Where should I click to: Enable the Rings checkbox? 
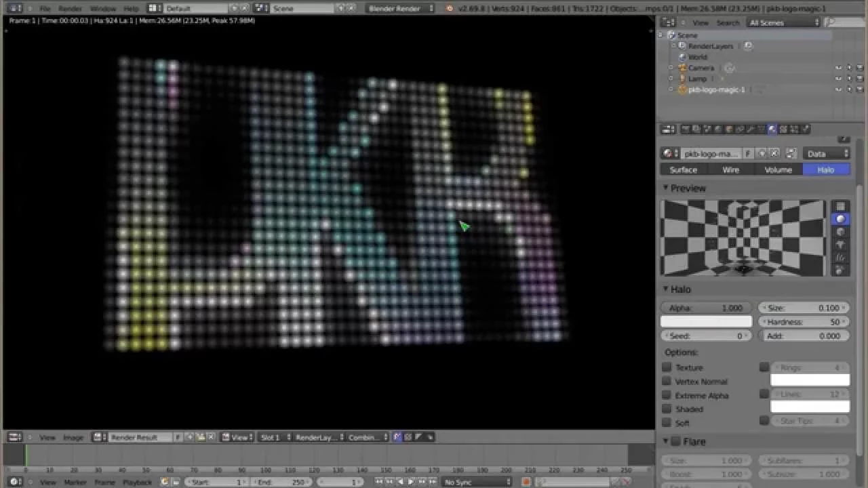click(764, 367)
